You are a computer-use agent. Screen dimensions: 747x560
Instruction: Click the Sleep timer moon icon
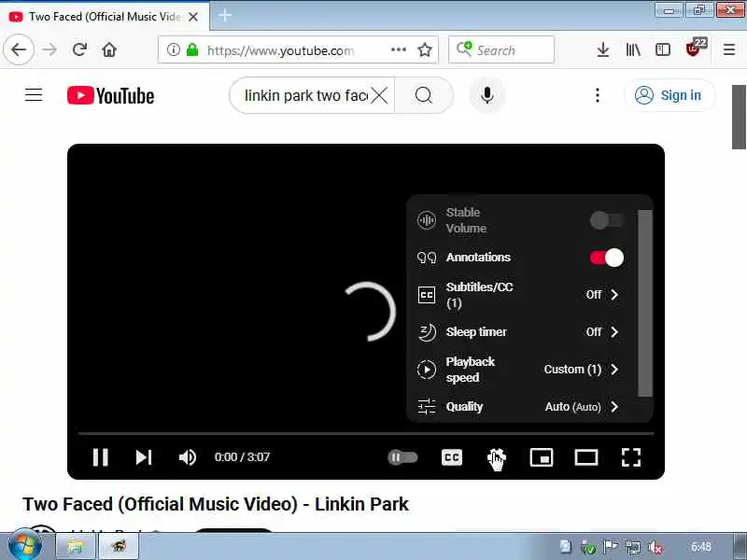(x=427, y=332)
